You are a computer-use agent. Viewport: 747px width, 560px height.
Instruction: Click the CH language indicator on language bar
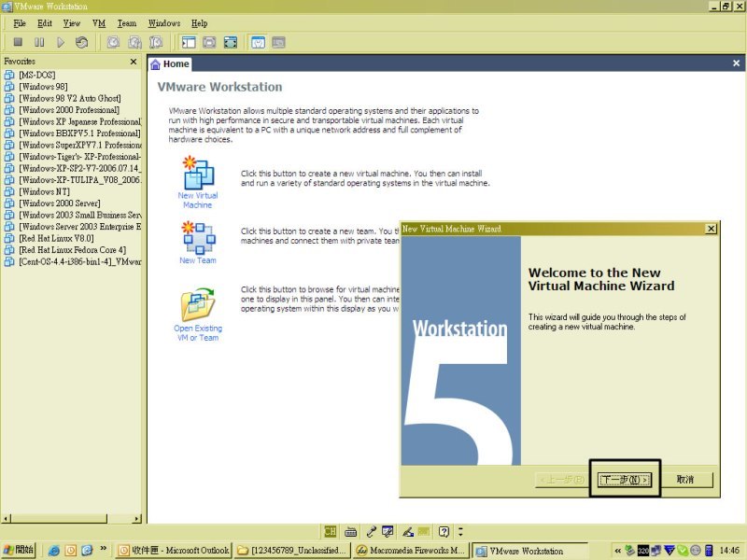[330, 531]
